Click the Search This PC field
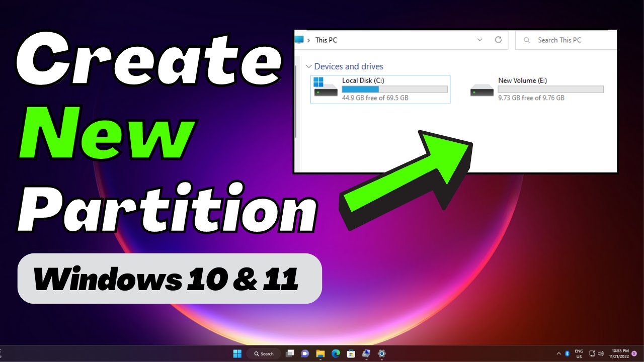Image resolution: width=644 pixels, height=362 pixels. click(567, 40)
